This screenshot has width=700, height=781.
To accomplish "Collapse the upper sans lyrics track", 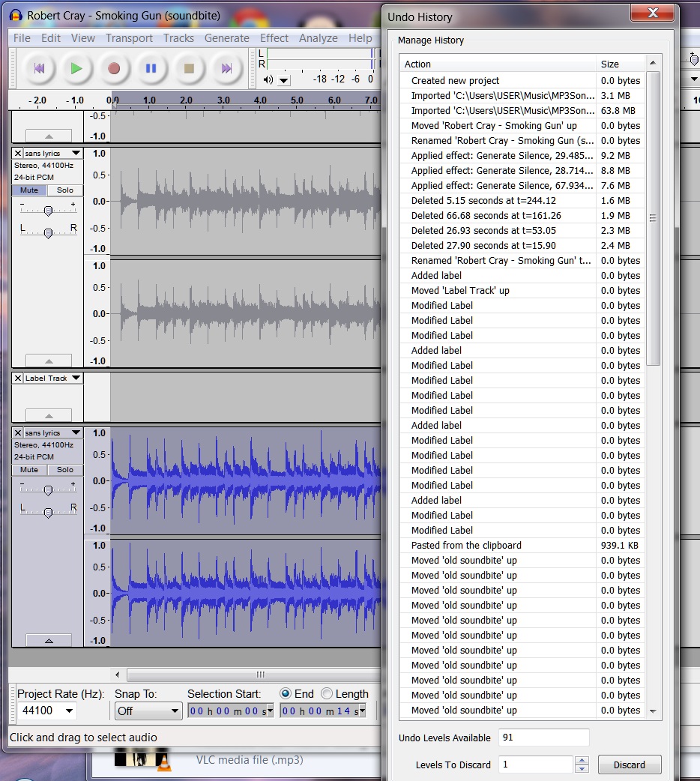I will [48, 361].
